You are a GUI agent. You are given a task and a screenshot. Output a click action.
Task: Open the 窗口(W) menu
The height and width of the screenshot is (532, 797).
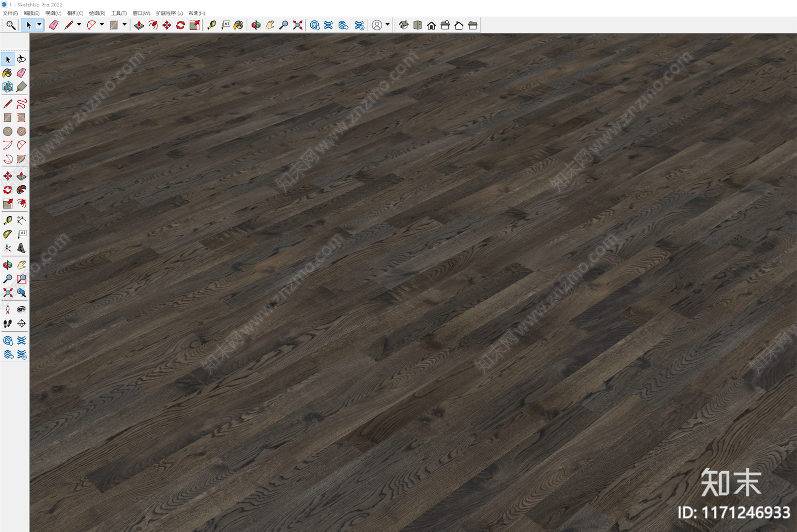click(141, 13)
